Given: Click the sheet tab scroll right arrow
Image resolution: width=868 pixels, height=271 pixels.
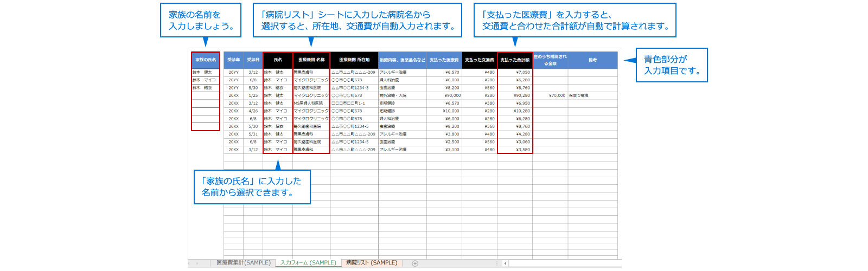Looking at the screenshot, I should point(198,263).
